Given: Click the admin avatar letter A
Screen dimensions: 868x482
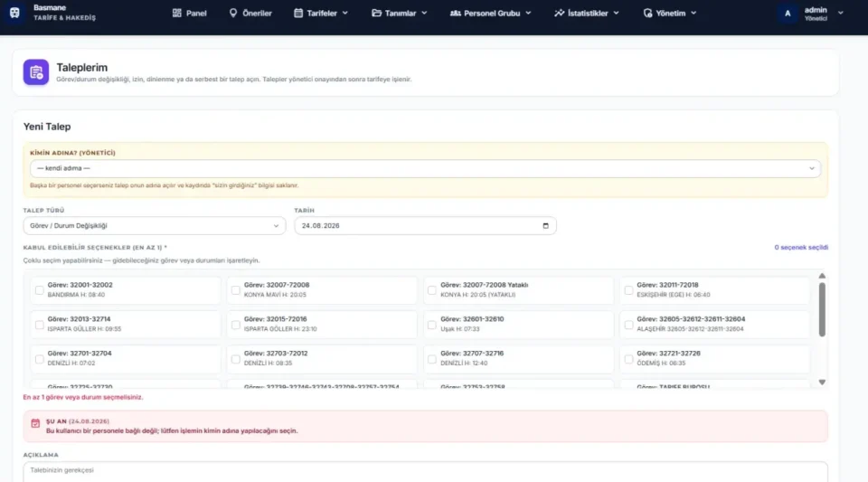Looking at the screenshot, I should click(788, 13).
